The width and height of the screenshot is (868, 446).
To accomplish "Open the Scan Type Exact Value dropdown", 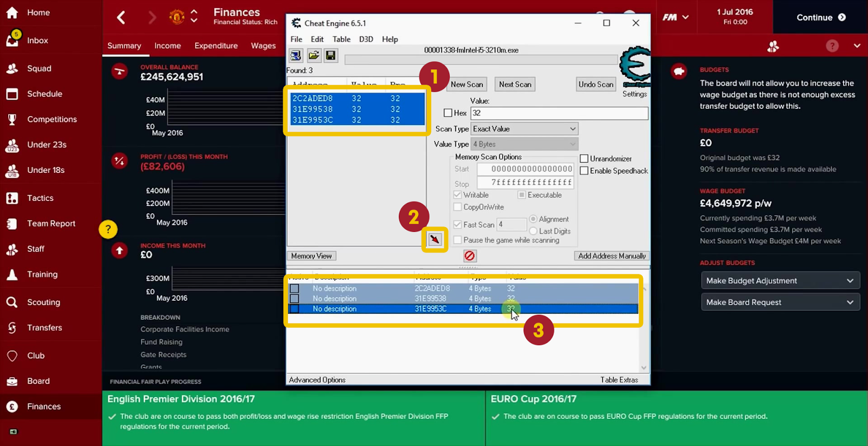I will [525, 129].
